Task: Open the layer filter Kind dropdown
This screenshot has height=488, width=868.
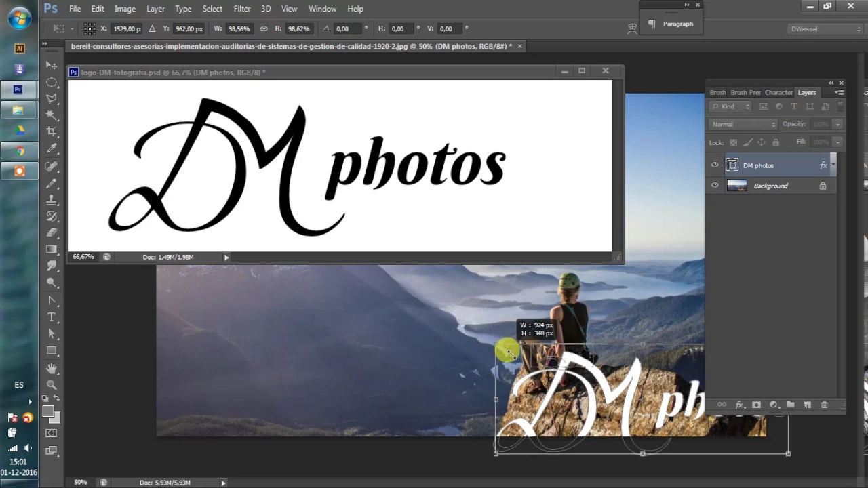Action: [730, 106]
